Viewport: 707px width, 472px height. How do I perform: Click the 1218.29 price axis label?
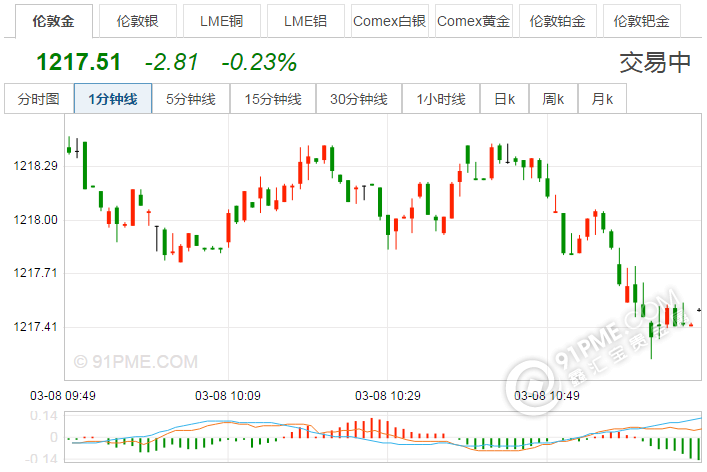(36, 166)
